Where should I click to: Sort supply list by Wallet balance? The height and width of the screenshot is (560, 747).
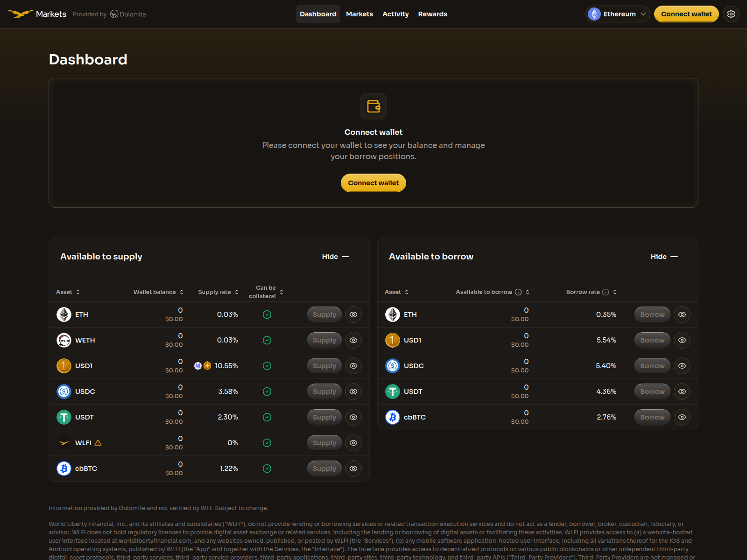(x=159, y=292)
